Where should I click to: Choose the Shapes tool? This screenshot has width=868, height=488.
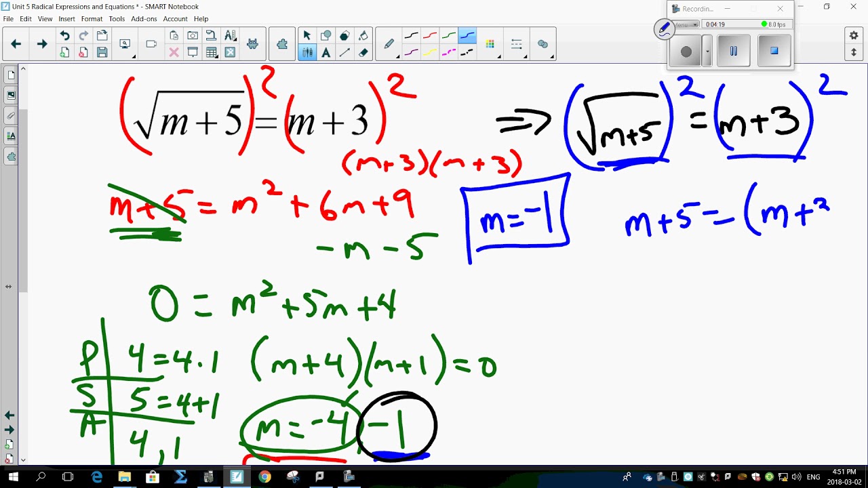(x=326, y=36)
